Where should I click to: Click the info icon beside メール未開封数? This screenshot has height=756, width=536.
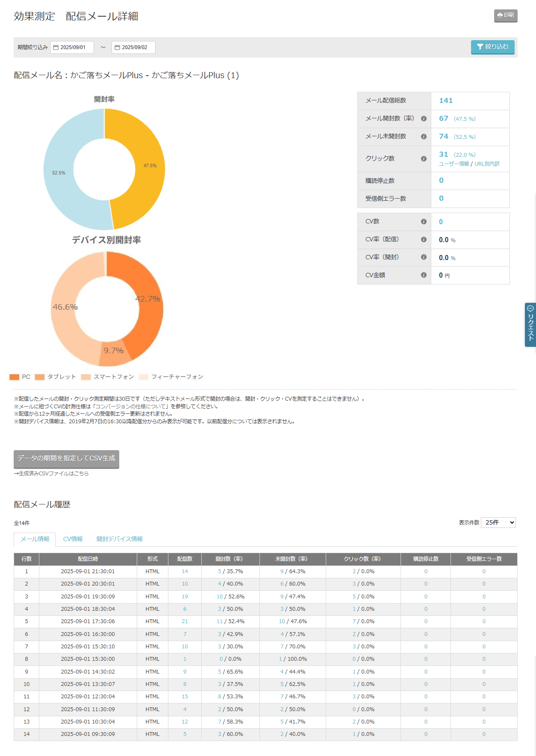click(x=424, y=137)
